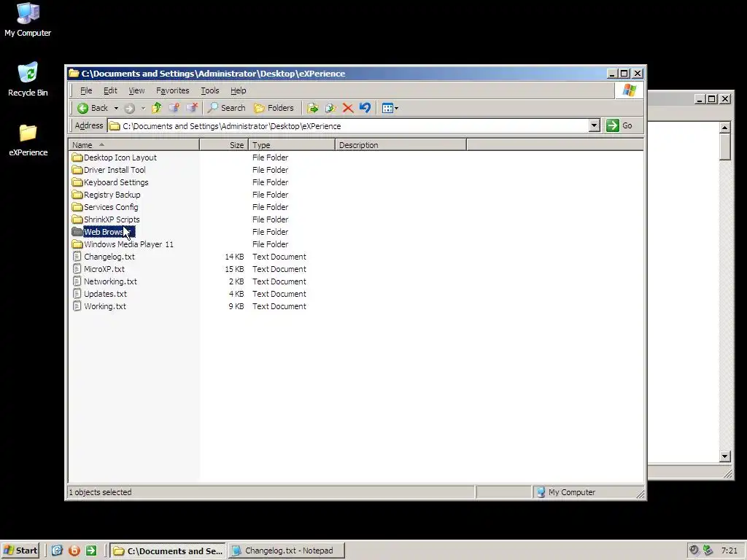Screen dimensions: 747x560
Task: Open the Help menu
Action: pyautogui.click(x=239, y=90)
